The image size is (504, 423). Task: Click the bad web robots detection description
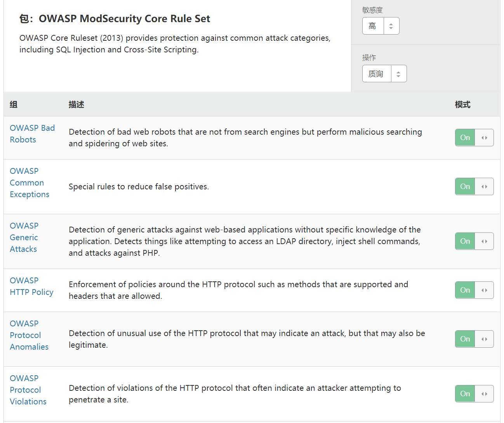click(245, 138)
